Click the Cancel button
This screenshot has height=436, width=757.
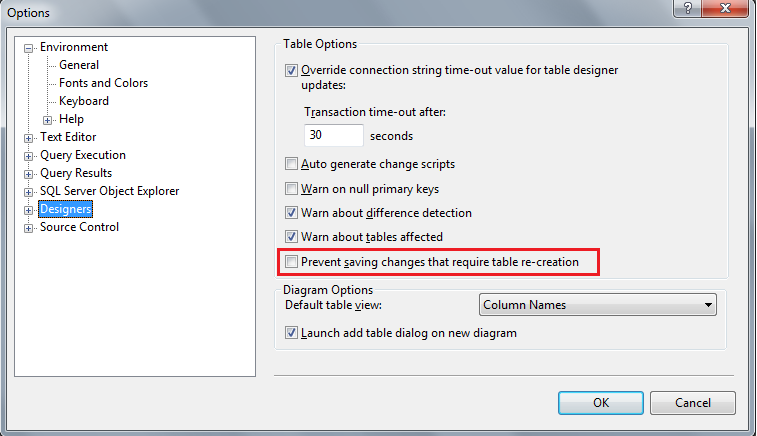pos(693,403)
